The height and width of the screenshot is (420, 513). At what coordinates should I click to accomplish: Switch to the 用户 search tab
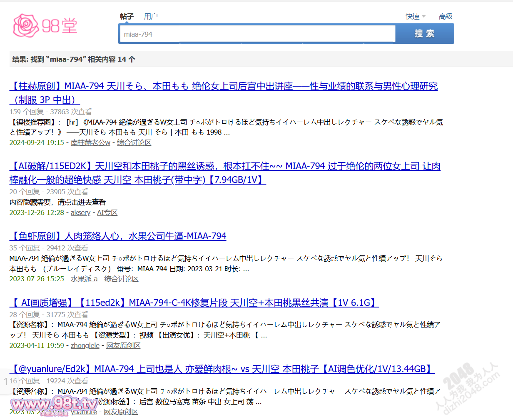[x=151, y=16]
